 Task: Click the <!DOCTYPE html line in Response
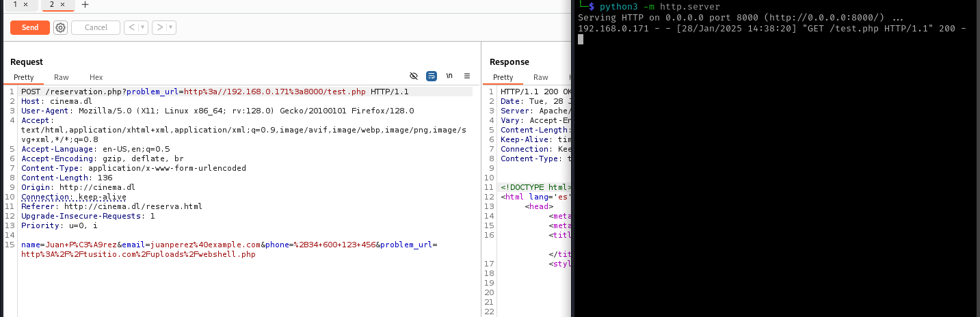(536, 187)
